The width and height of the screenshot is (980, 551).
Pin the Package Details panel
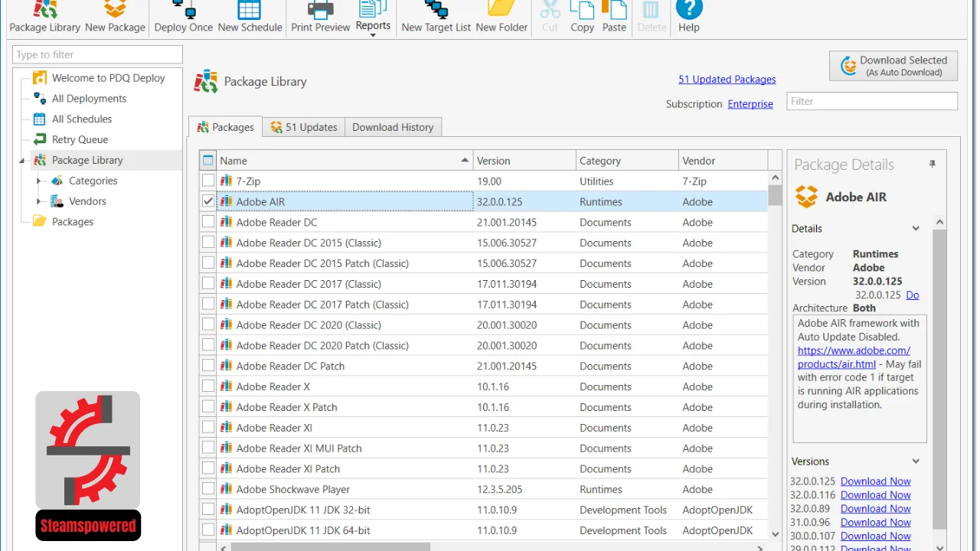932,165
